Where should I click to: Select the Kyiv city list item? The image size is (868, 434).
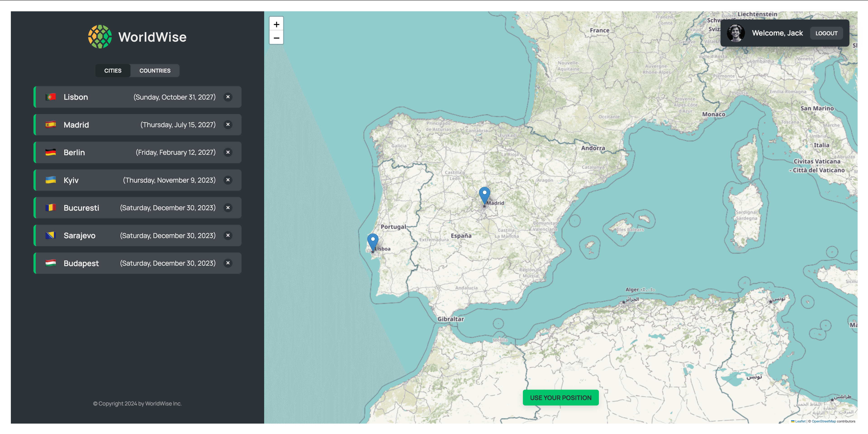[x=137, y=180]
